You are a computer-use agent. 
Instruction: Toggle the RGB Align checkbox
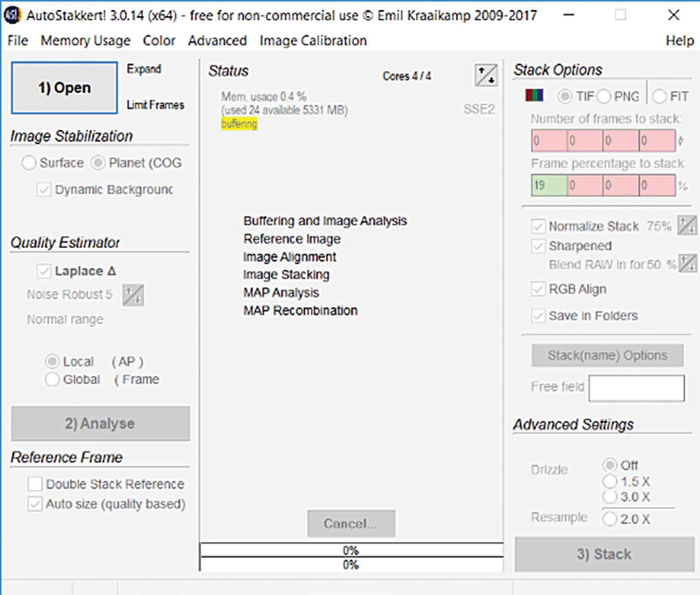538,289
